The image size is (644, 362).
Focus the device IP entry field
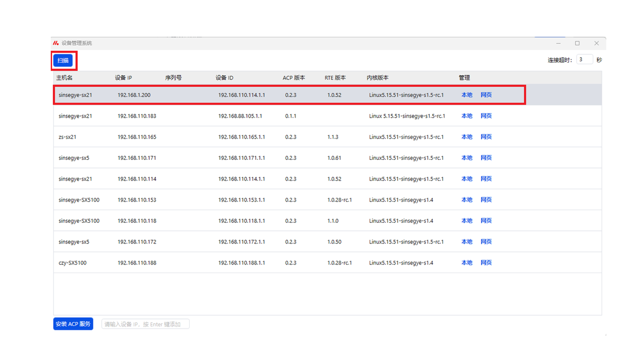point(145,324)
